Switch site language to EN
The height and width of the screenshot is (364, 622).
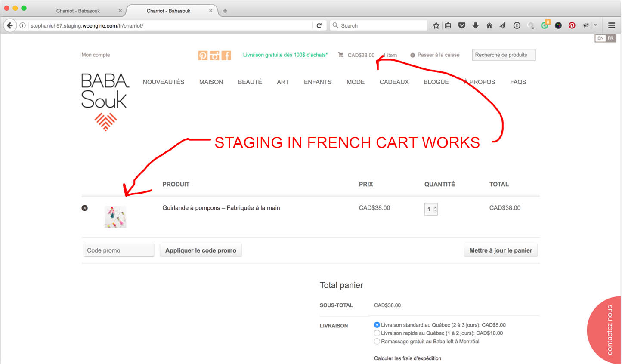600,38
